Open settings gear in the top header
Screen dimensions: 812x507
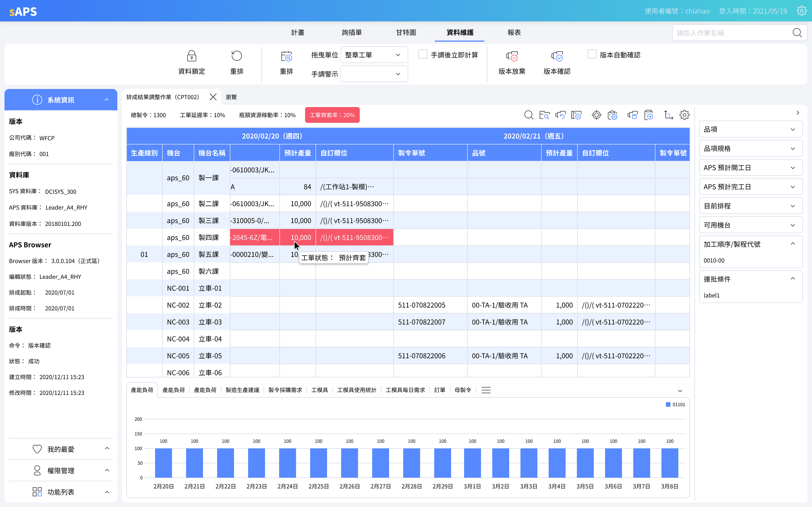[801, 11]
